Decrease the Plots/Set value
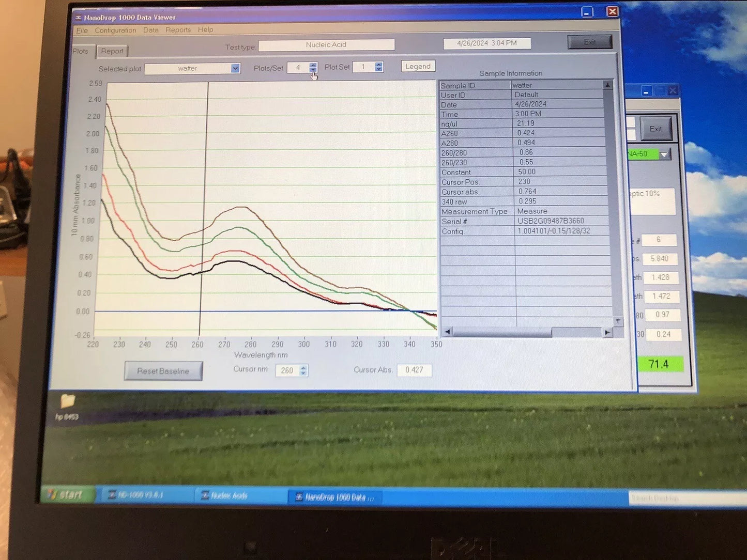 point(313,70)
